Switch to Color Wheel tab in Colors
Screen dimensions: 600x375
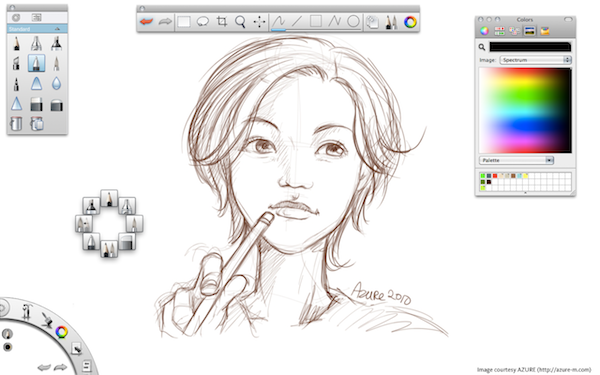pyautogui.click(x=484, y=31)
